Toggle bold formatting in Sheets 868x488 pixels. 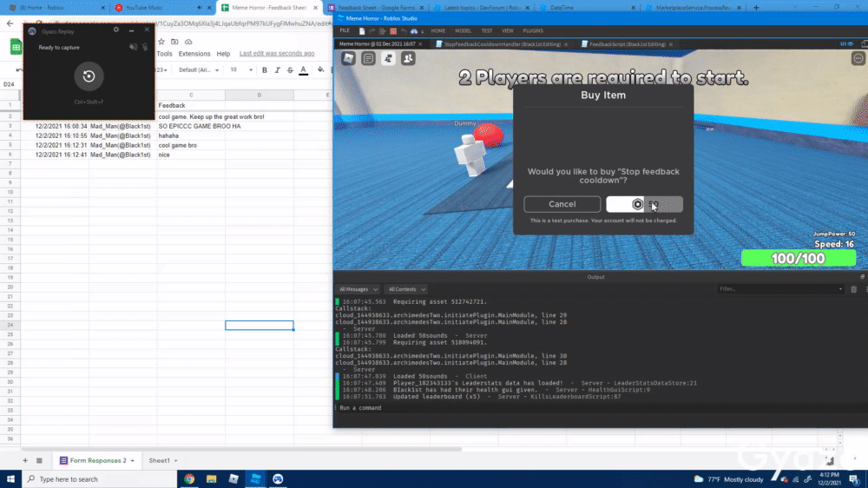[x=265, y=70]
